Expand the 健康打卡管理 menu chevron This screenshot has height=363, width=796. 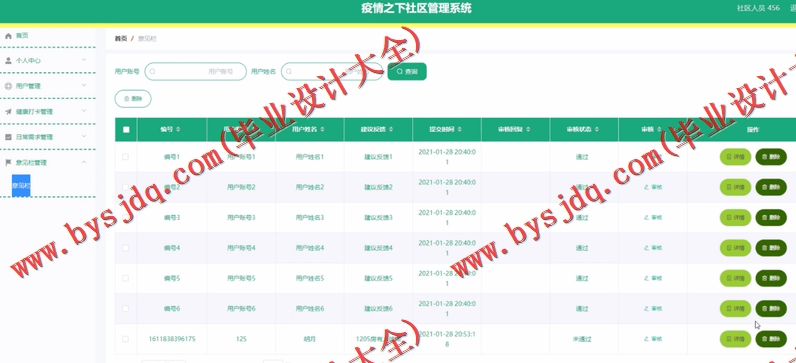pyautogui.click(x=84, y=111)
